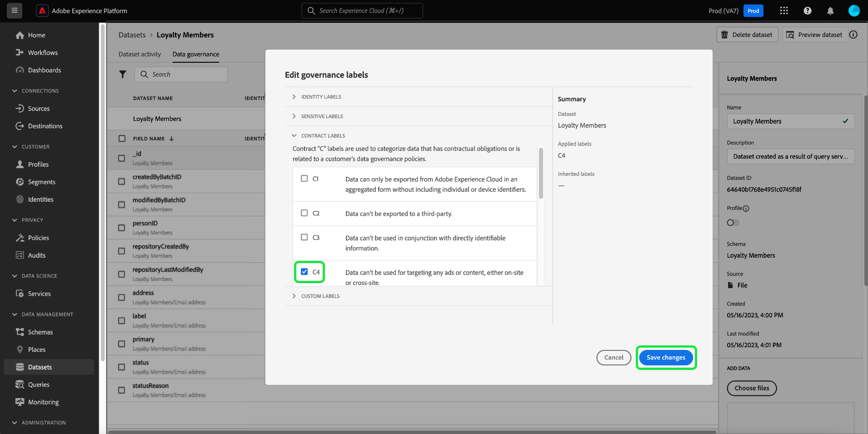Edit the dataset Description field
The height and width of the screenshot is (434, 868).
click(x=790, y=156)
